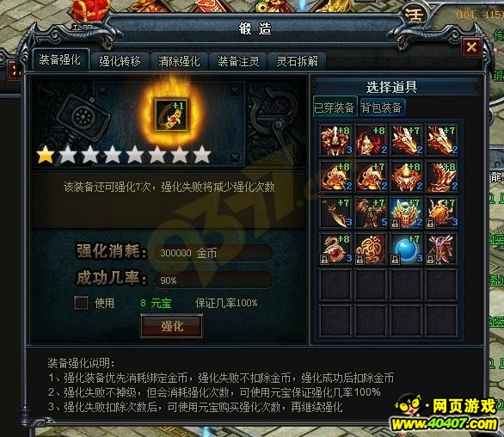Click the first empty inventory slot
504x437 pixels.
pyautogui.click(x=336, y=285)
